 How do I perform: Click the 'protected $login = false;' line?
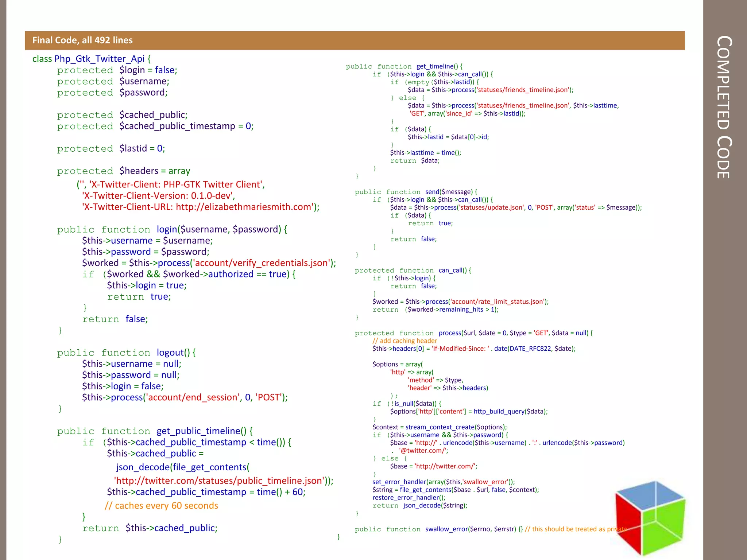(x=117, y=70)
